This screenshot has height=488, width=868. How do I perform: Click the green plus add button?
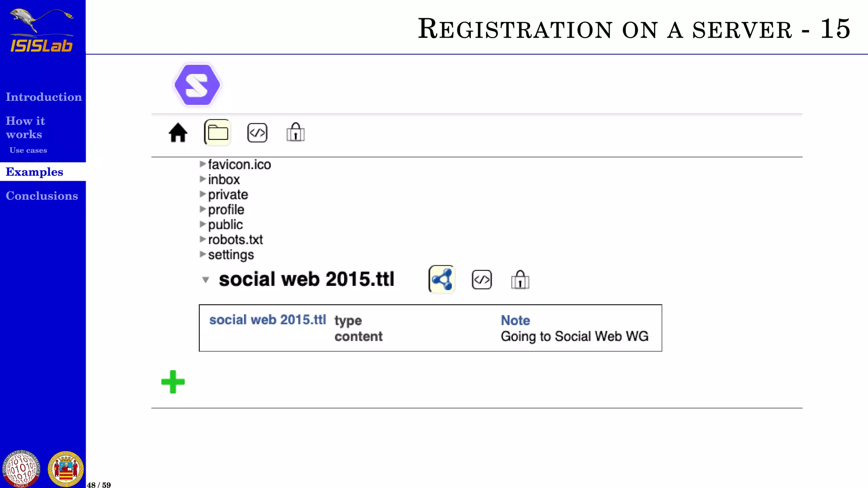(x=173, y=382)
